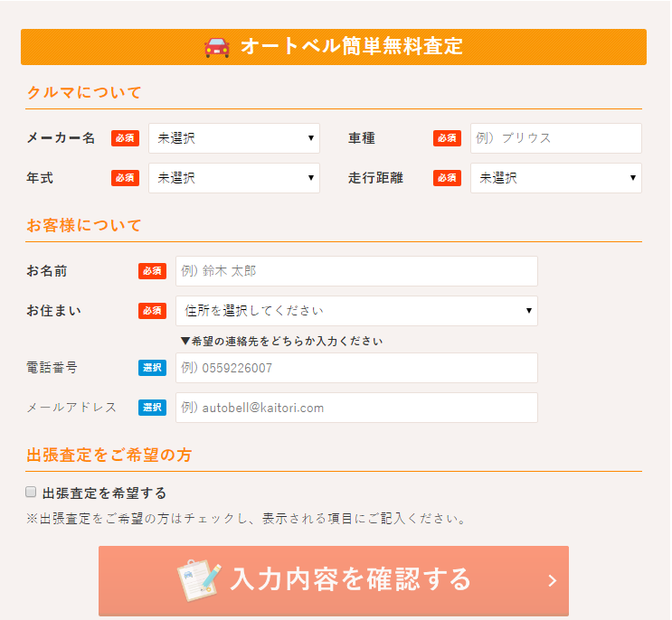Click the 必須 badge next to お住まい

152,311
